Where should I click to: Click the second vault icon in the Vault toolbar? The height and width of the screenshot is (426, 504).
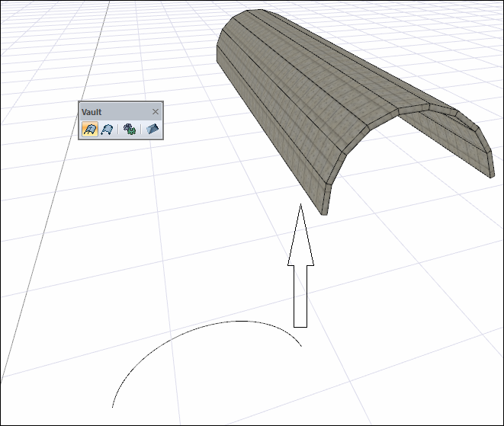(108, 130)
